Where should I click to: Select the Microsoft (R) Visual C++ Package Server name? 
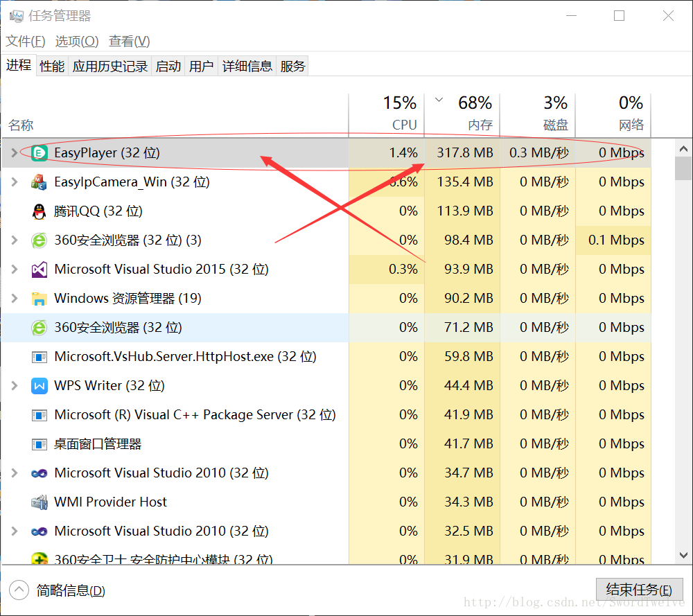coord(195,415)
